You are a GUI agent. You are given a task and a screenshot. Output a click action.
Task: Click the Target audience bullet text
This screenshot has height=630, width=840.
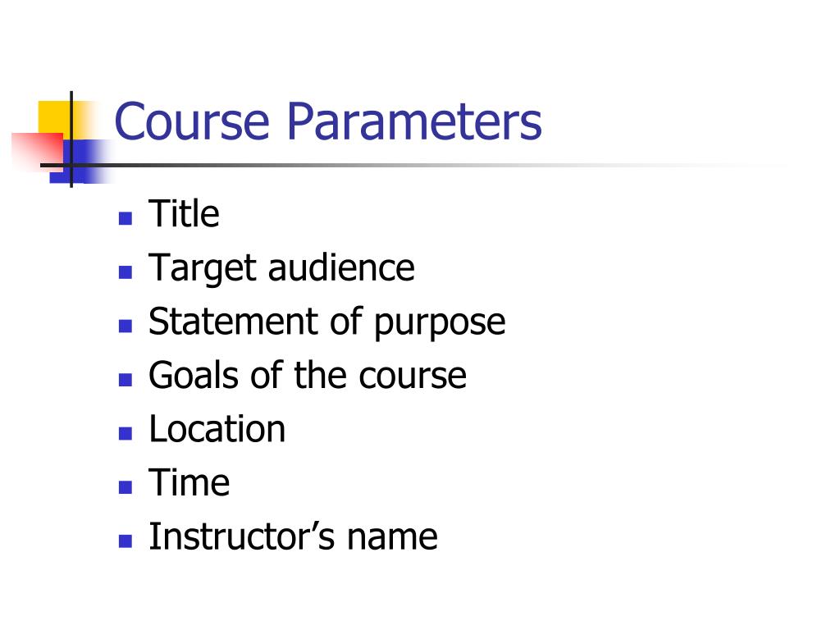click(281, 268)
